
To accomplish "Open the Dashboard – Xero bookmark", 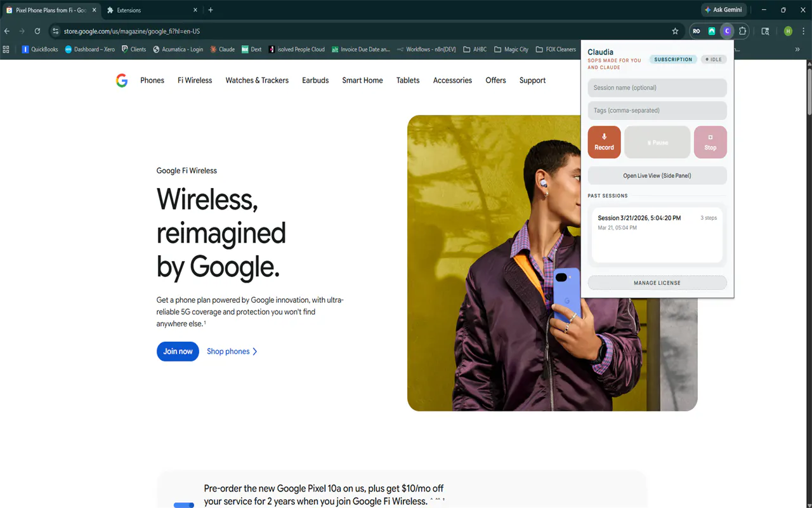I will pyautogui.click(x=90, y=50).
